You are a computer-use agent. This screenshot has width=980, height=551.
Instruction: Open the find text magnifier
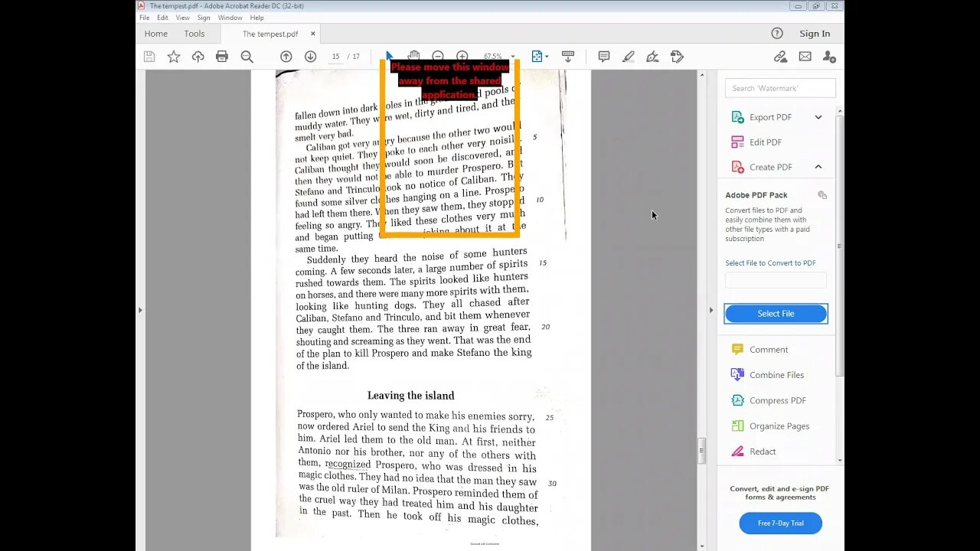pos(247,57)
